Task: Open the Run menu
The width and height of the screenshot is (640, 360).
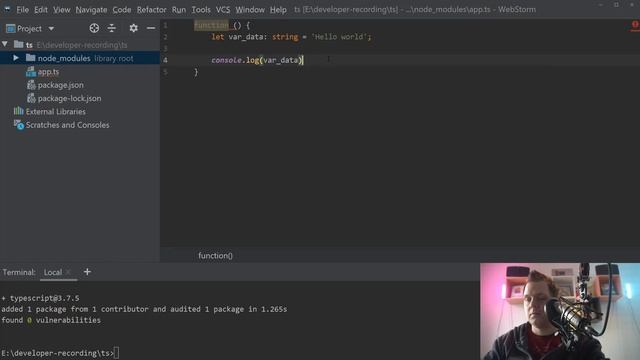Action: tap(179, 9)
